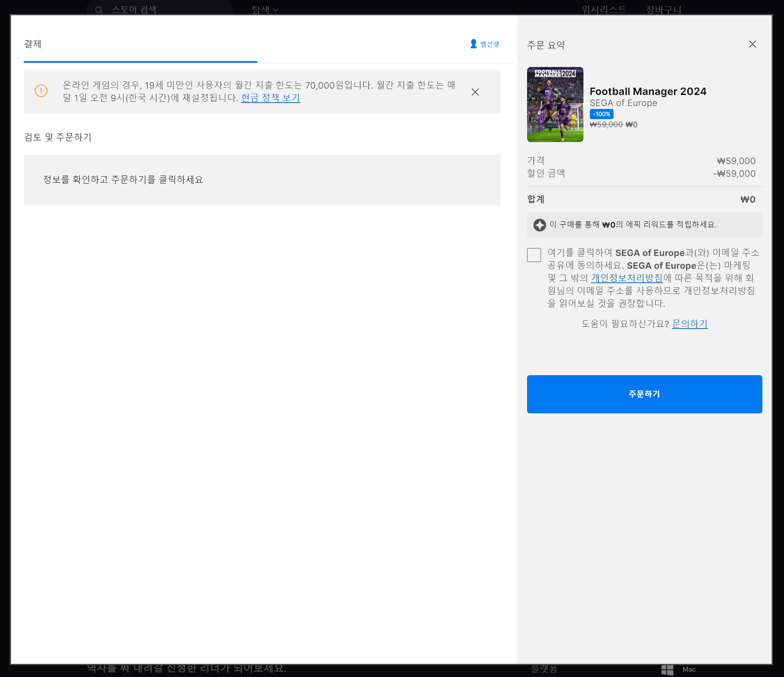Expand the 탐색 dropdown in background header
784x677 pixels.
pos(265,10)
